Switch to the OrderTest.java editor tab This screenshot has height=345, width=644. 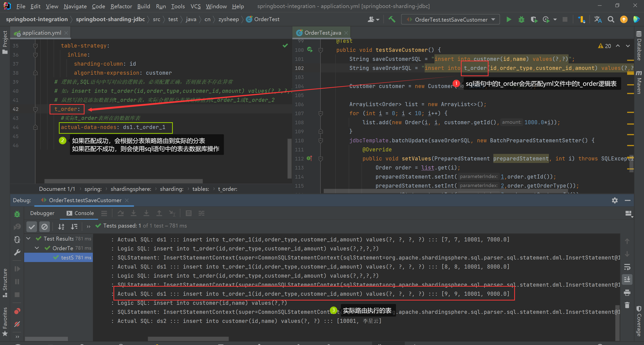pos(322,33)
